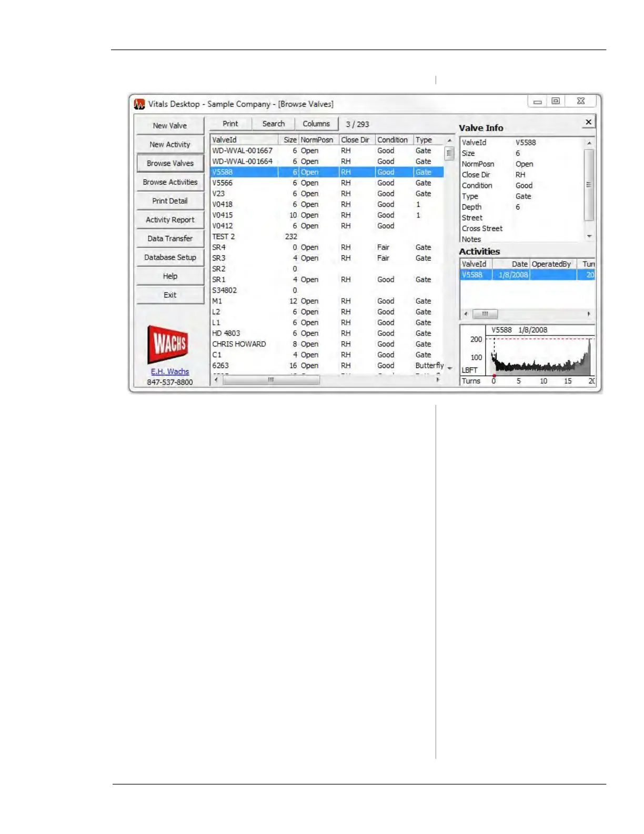Sort activities by Date column
Image resolution: width=644 pixels, height=834 pixels.
(x=511, y=264)
